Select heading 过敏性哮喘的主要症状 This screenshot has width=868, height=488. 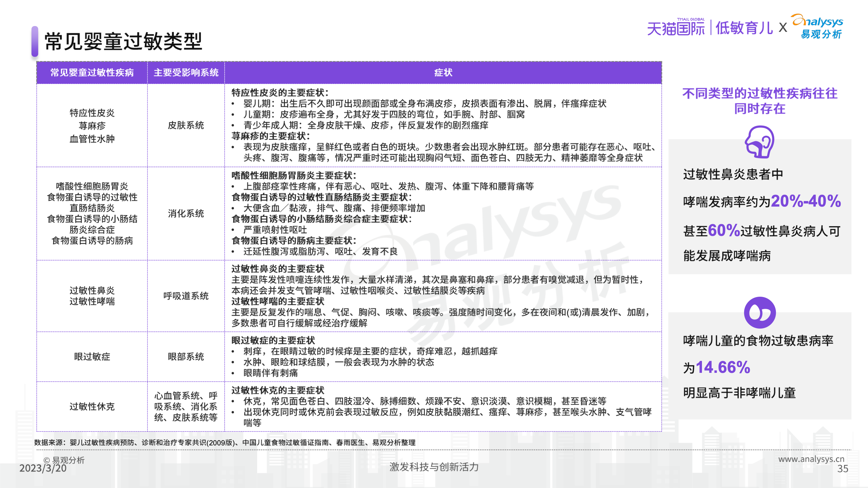point(278,301)
